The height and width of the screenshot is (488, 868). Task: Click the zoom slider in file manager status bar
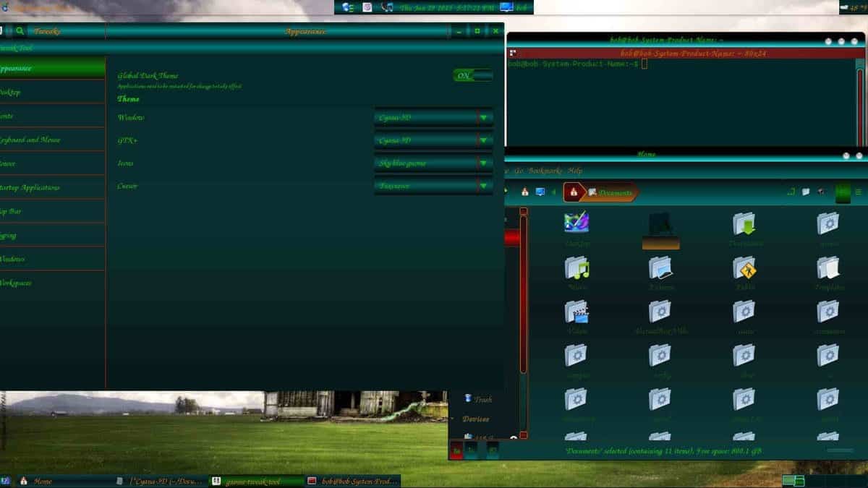tap(840, 450)
